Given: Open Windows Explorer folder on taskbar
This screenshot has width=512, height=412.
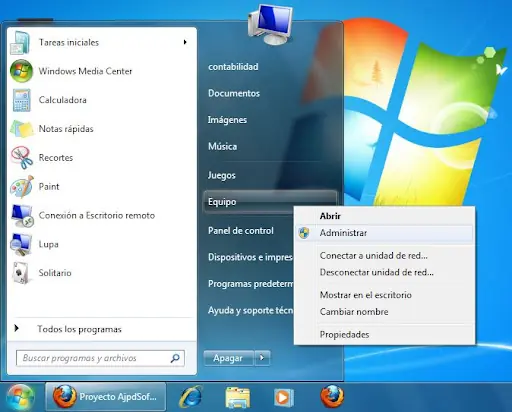Looking at the screenshot, I should 237,397.
